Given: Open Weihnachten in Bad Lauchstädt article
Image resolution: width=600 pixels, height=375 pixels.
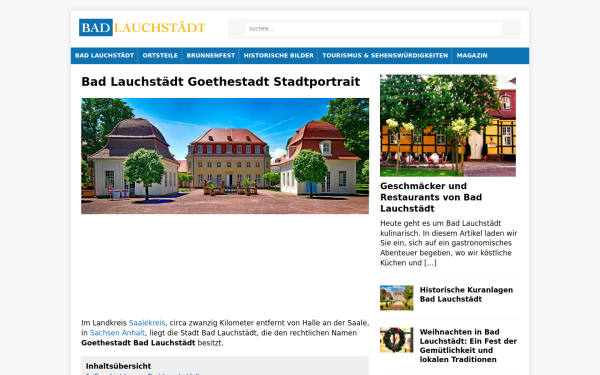Looking at the screenshot, I should (x=468, y=346).
